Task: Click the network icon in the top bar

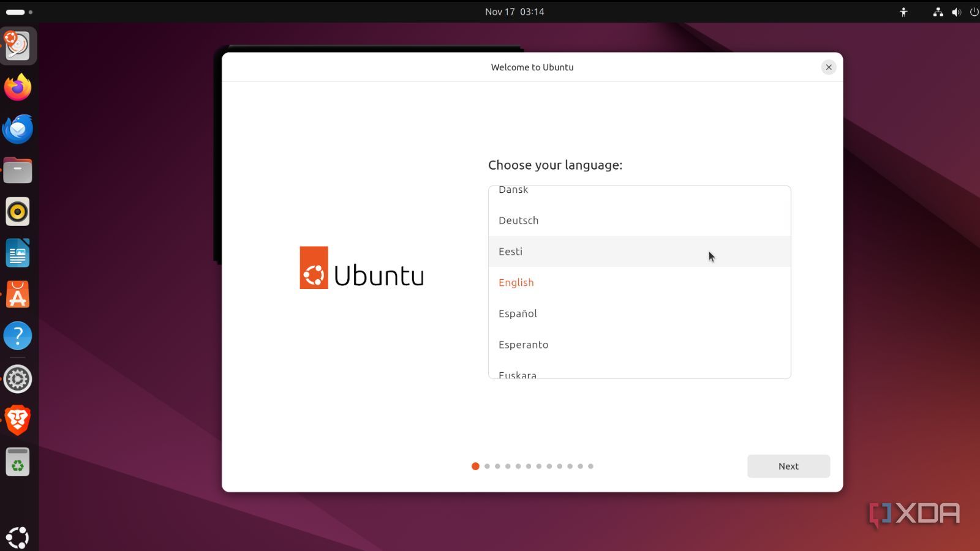Action: click(x=938, y=12)
